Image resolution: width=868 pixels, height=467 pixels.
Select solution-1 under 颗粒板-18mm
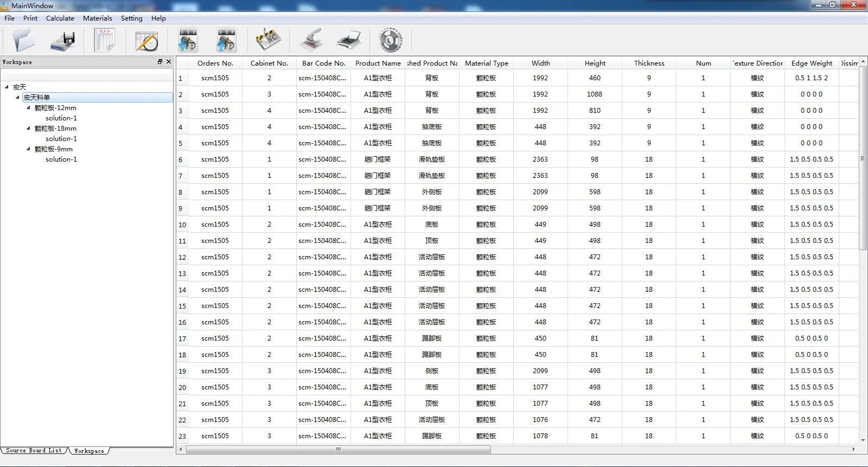click(x=61, y=138)
